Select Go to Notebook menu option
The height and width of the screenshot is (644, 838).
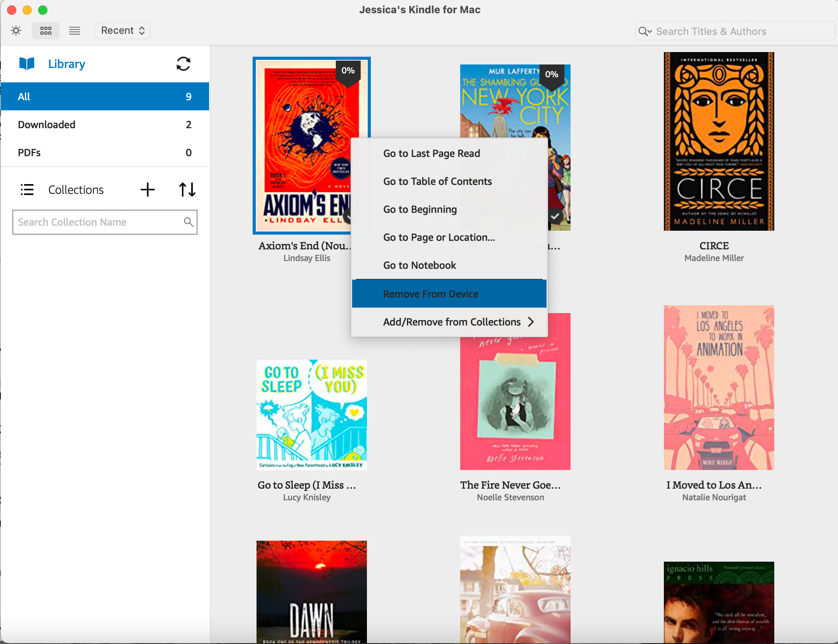(420, 265)
